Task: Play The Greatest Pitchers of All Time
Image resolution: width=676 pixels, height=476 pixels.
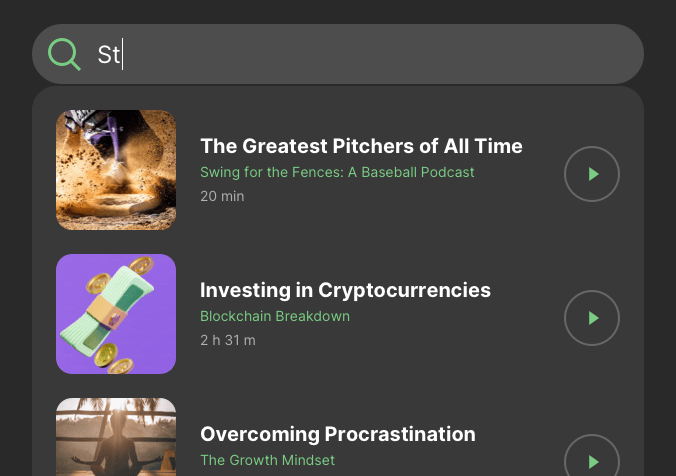Action: [x=592, y=174]
